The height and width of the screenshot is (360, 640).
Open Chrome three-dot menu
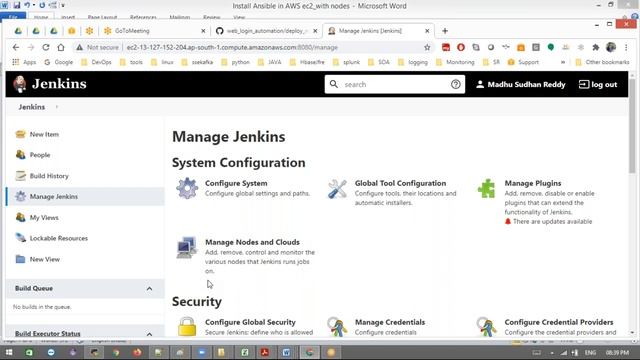point(626,47)
